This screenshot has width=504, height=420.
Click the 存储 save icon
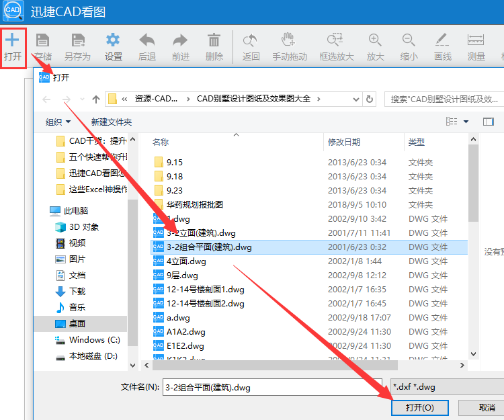[42, 40]
